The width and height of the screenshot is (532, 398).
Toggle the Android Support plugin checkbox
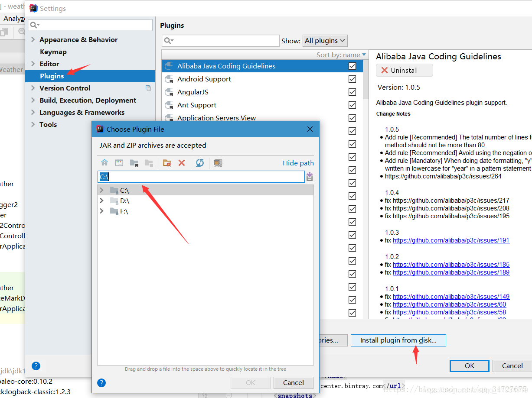click(352, 79)
